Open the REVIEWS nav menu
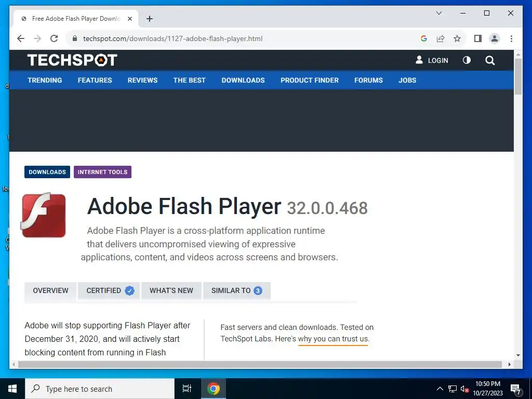Viewport: 532px width, 399px height. 142,80
